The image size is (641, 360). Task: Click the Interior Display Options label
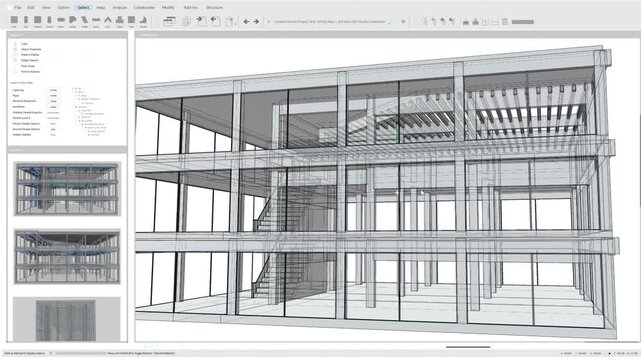pos(26,123)
